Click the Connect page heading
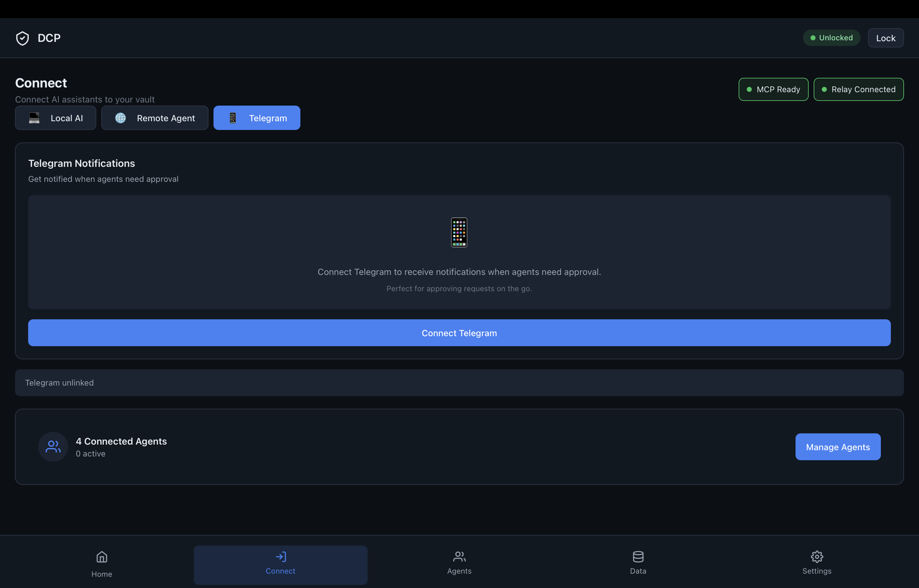Image resolution: width=919 pixels, height=588 pixels. (x=41, y=83)
